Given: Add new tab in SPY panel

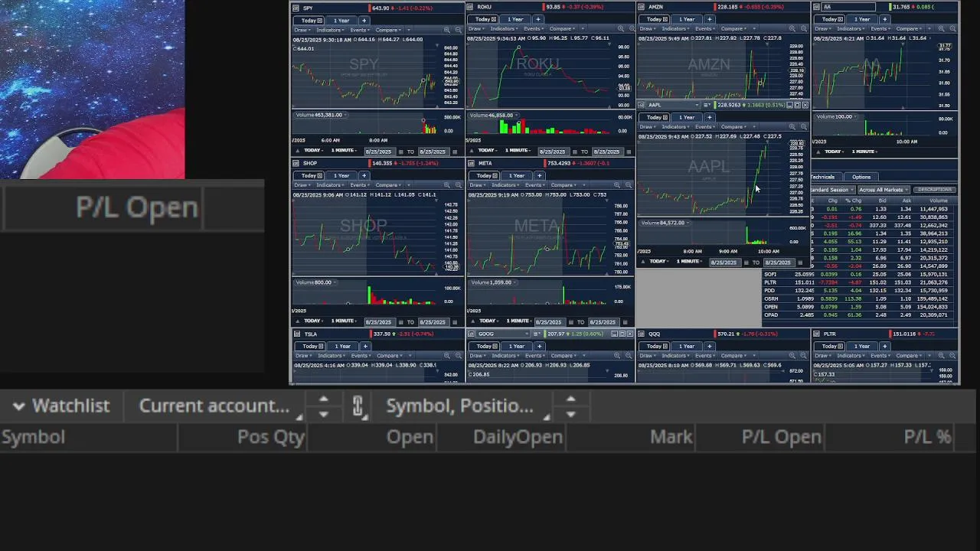Looking at the screenshot, I should coord(364,20).
